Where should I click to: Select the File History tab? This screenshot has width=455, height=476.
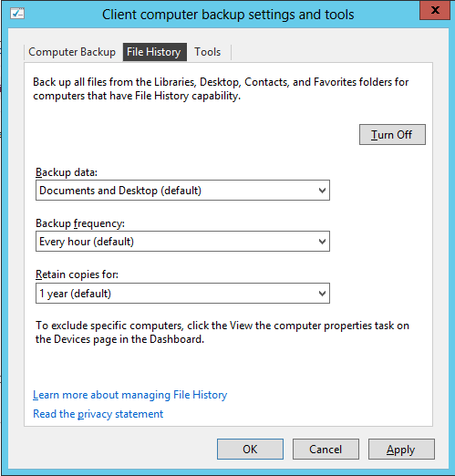154,52
